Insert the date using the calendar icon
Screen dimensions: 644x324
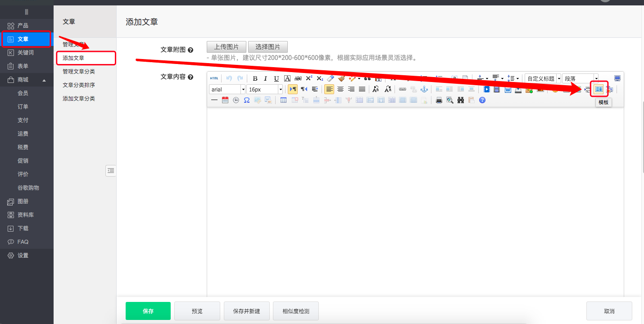225,100
